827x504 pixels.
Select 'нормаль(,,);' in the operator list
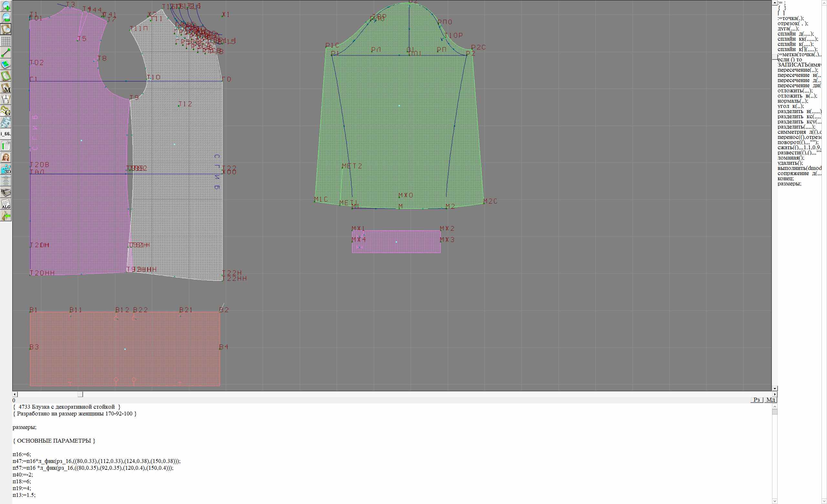(x=792, y=101)
